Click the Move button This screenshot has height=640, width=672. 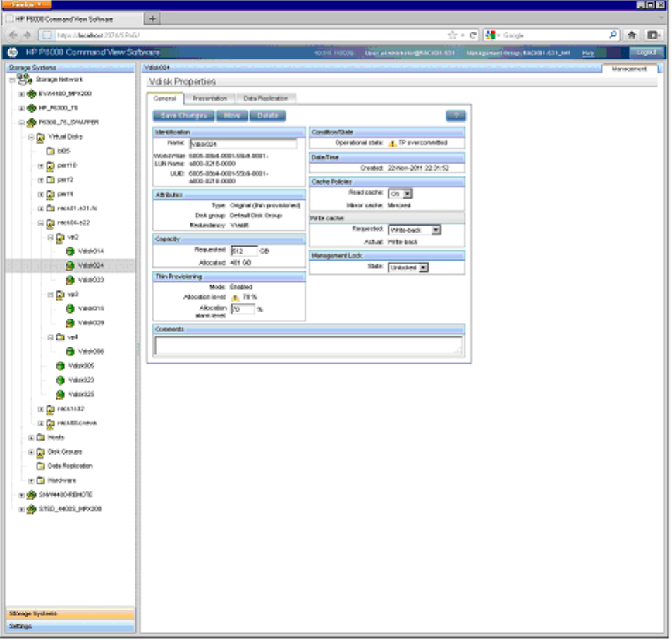pyautogui.click(x=232, y=116)
